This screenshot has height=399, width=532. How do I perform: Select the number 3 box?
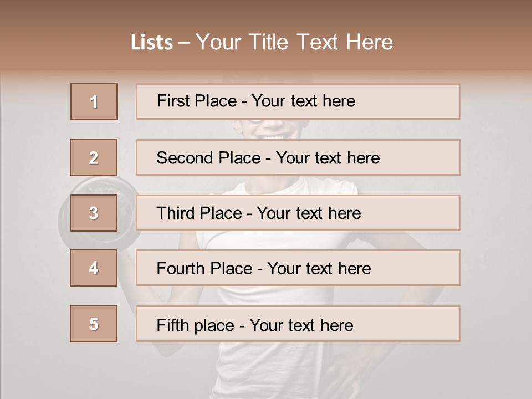coord(94,213)
